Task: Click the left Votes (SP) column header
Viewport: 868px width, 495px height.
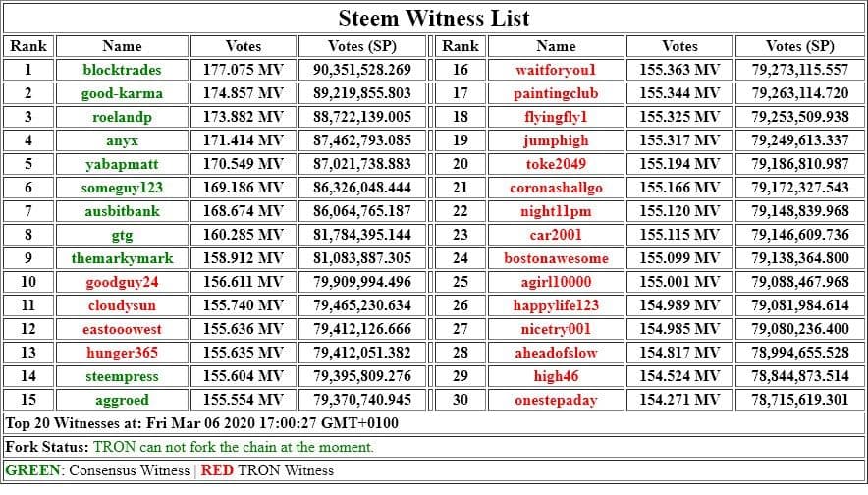Action: (362, 46)
